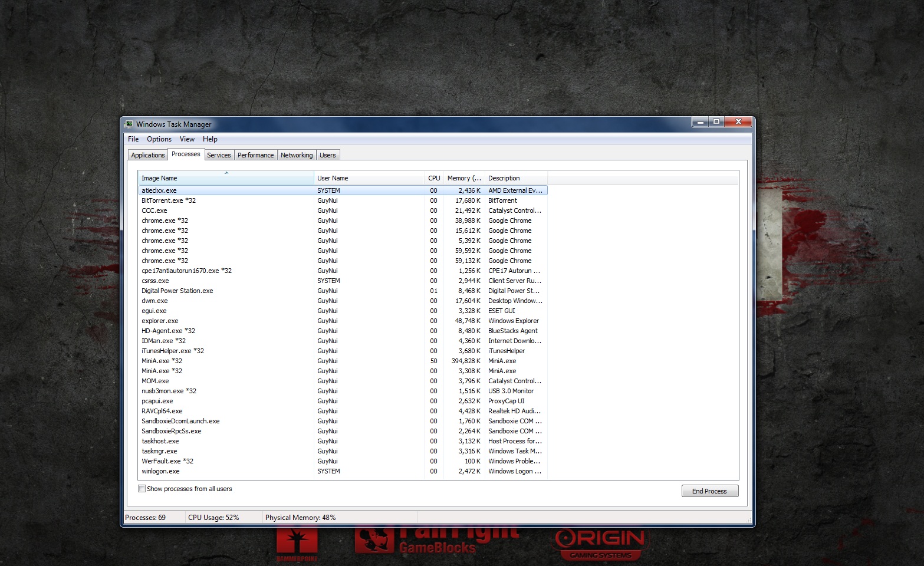Click the BlueStacks Agent description cell

(513, 331)
